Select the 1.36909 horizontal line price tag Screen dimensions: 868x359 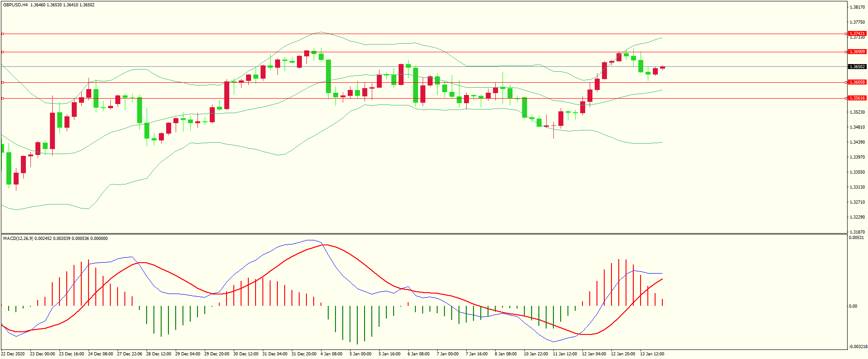[857, 52]
